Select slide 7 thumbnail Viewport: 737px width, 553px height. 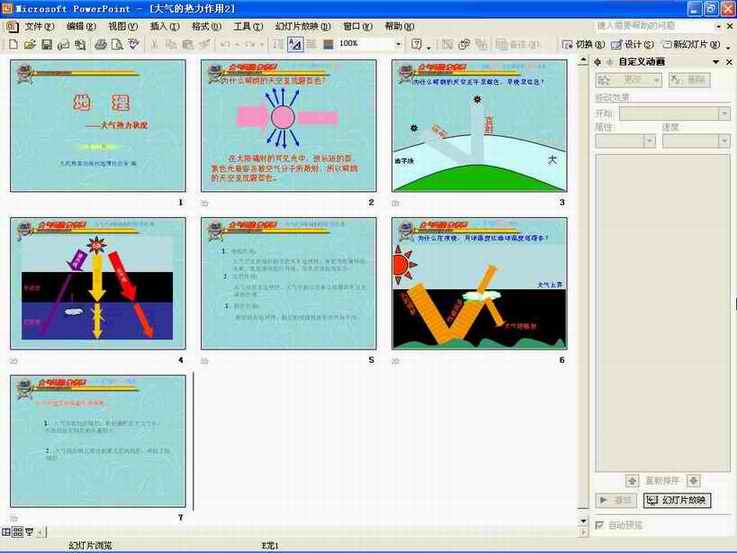pyautogui.click(x=98, y=441)
